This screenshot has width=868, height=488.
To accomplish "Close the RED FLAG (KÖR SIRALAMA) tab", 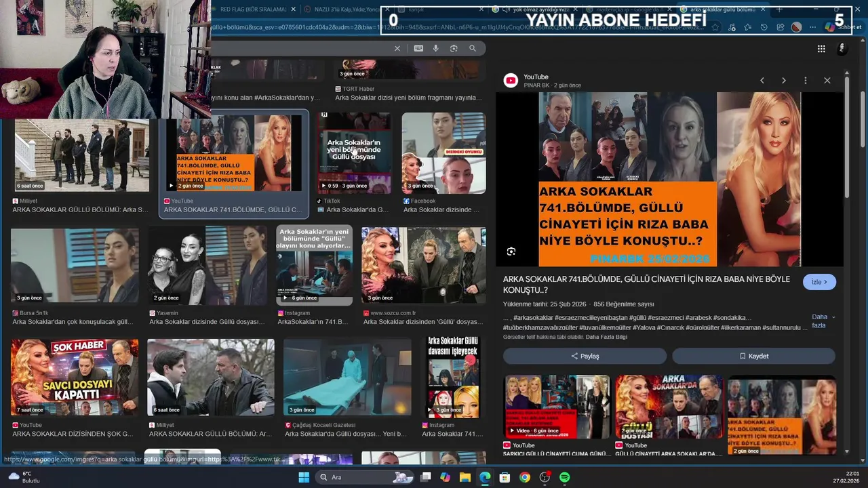I will [294, 9].
